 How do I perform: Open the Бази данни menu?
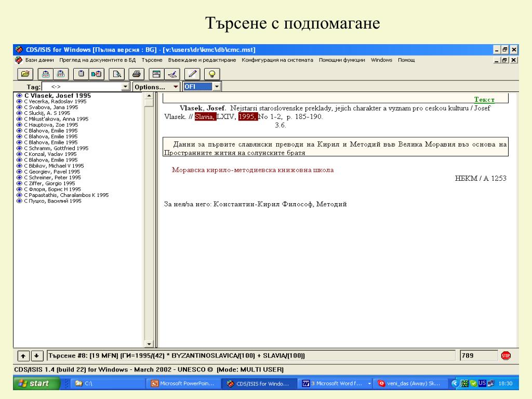click(x=39, y=60)
